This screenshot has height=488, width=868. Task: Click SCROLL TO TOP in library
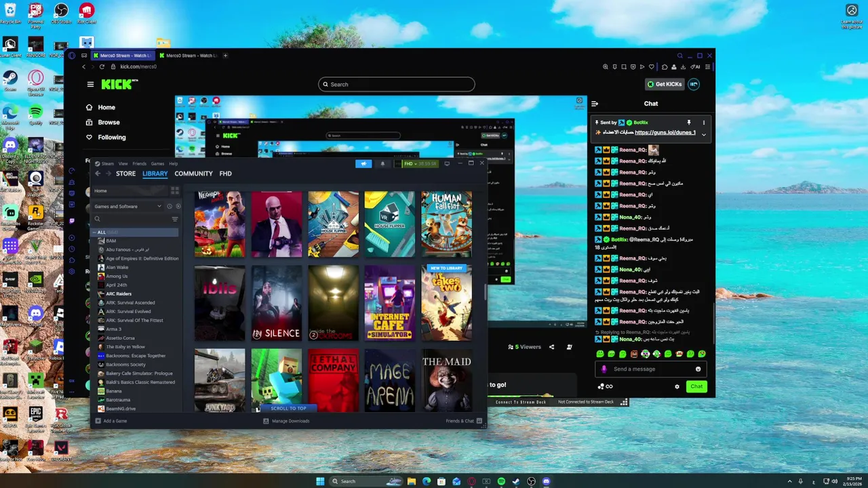[x=289, y=408]
